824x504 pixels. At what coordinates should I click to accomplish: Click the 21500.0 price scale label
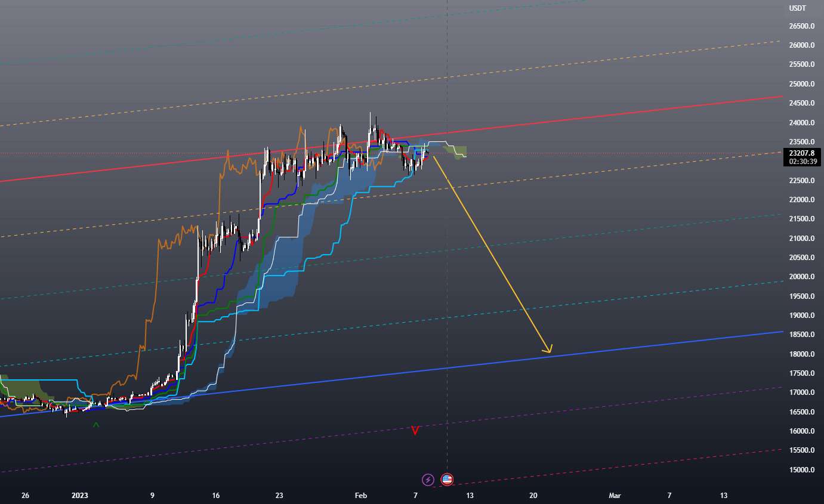[x=801, y=219]
